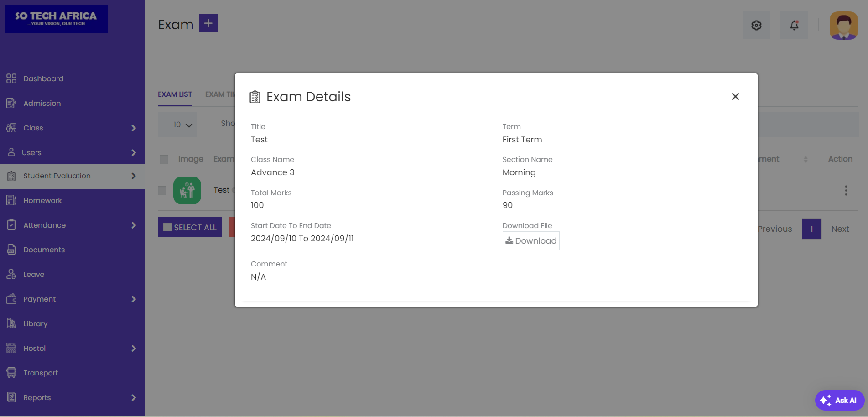Click the add exam plus icon
868x417 pixels.
coord(208,23)
